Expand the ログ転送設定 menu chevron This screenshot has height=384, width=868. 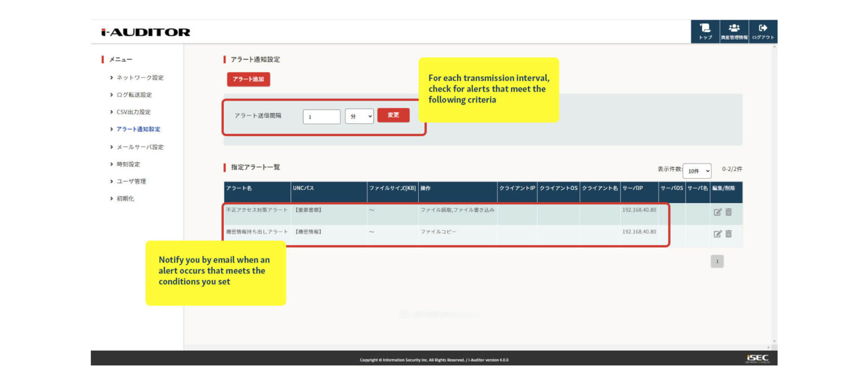tap(112, 94)
